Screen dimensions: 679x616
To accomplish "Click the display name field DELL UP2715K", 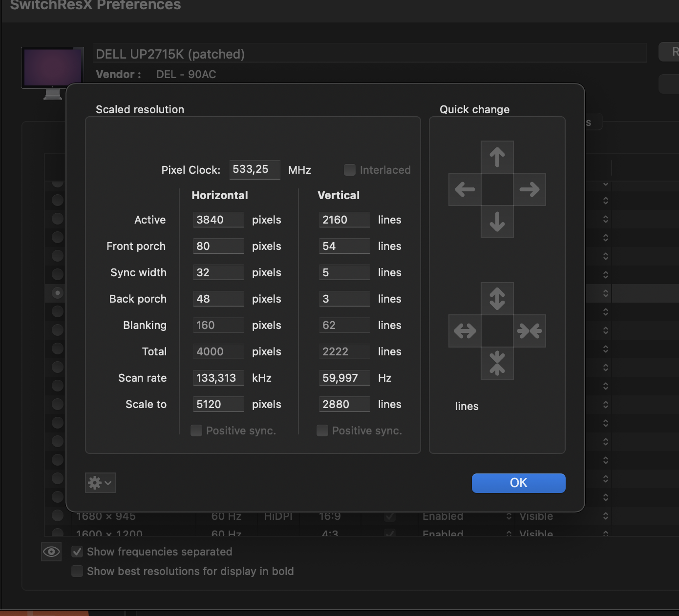I will coord(370,53).
